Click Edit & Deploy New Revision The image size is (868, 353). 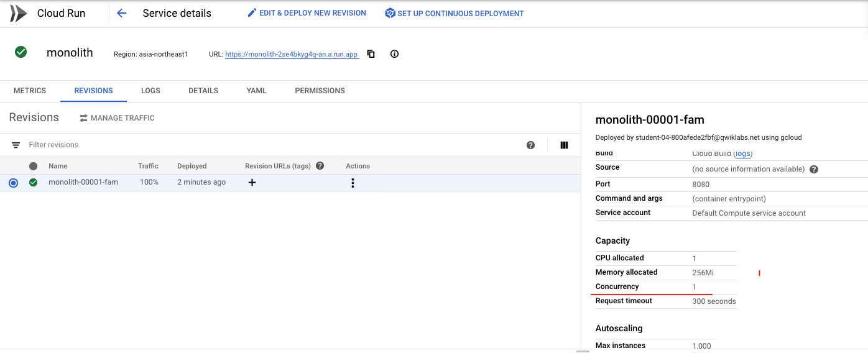pos(307,13)
